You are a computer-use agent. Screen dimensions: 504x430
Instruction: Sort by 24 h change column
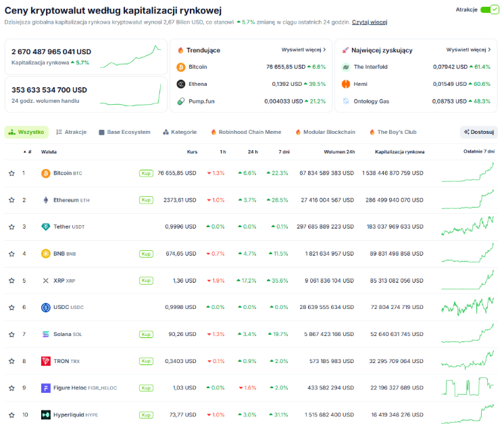253,152
